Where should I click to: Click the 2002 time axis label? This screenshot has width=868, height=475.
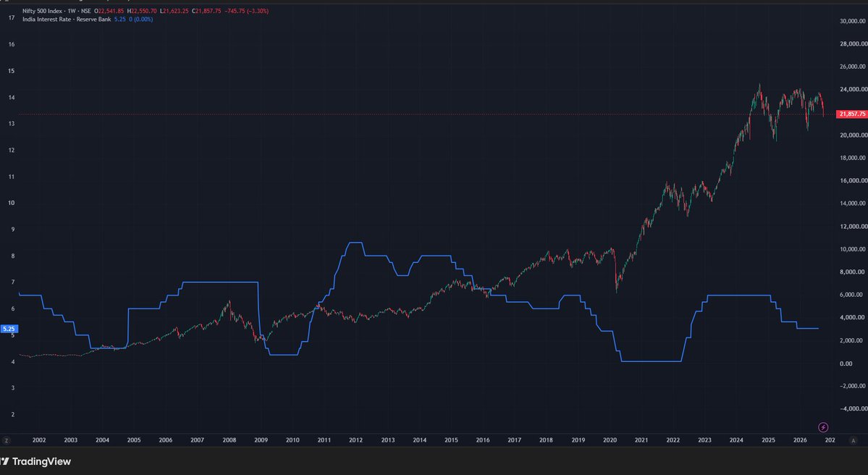pos(39,441)
